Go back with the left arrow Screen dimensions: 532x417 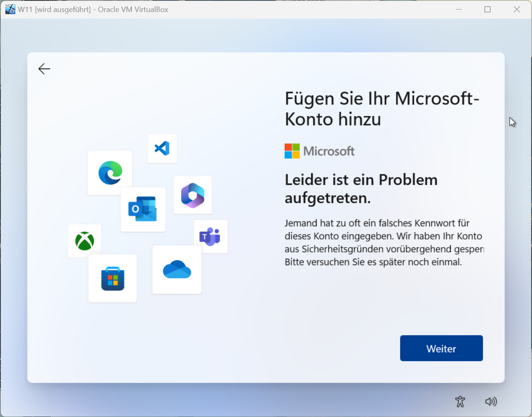pyautogui.click(x=44, y=69)
